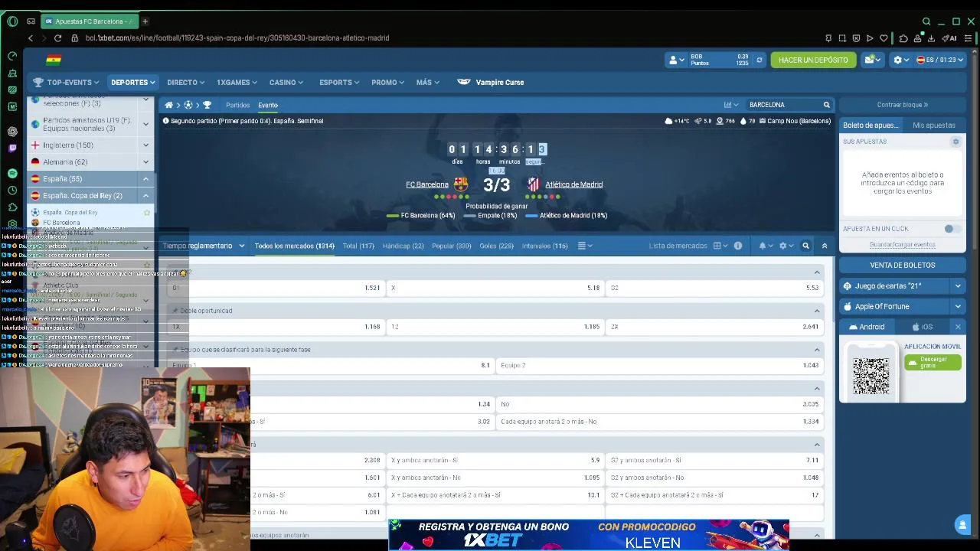980x551 pixels.
Task: Open the TOP-EVENTS menu
Action: pos(67,82)
